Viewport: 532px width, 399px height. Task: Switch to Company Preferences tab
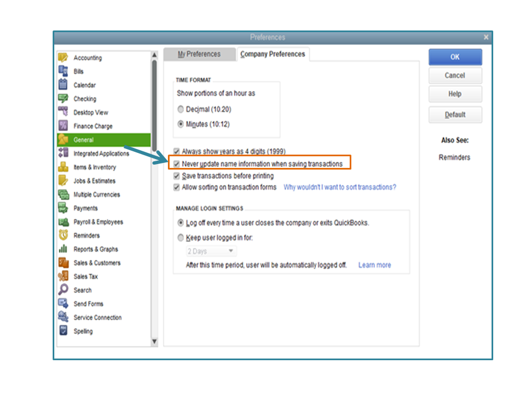[273, 54]
